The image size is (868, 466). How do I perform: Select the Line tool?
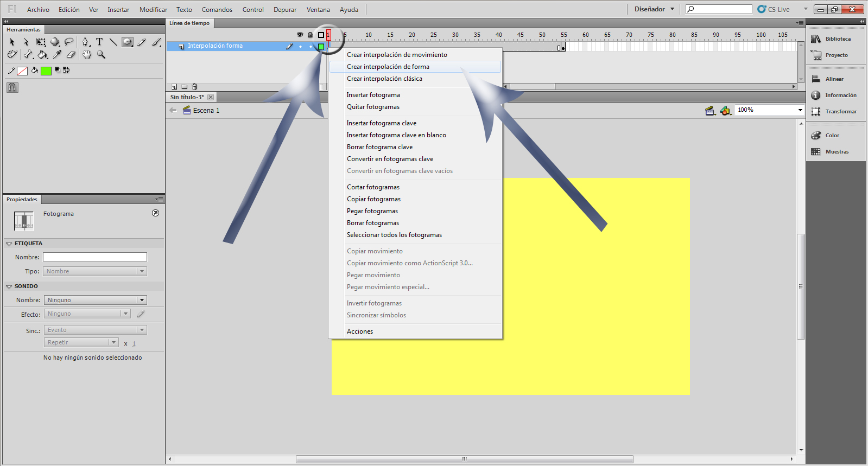[x=113, y=42]
